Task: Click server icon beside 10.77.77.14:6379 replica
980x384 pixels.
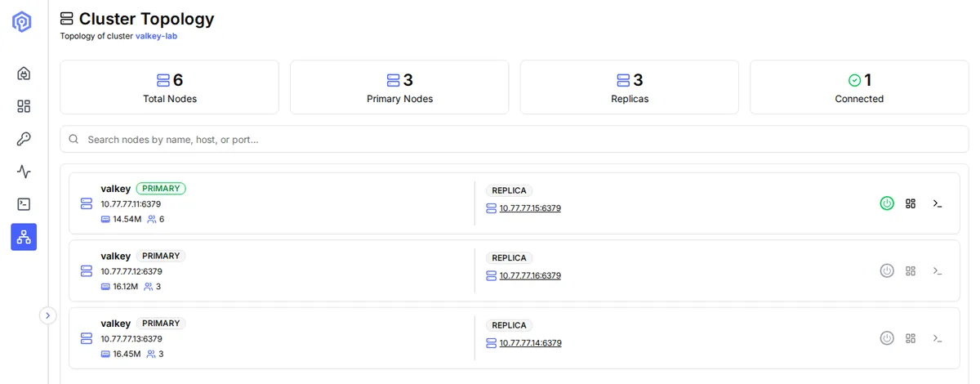Action: pyautogui.click(x=491, y=343)
